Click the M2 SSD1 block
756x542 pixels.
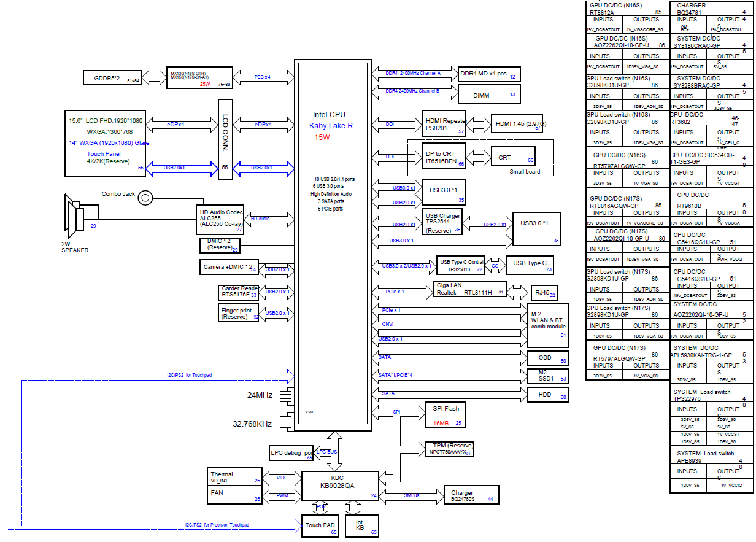[x=548, y=376]
